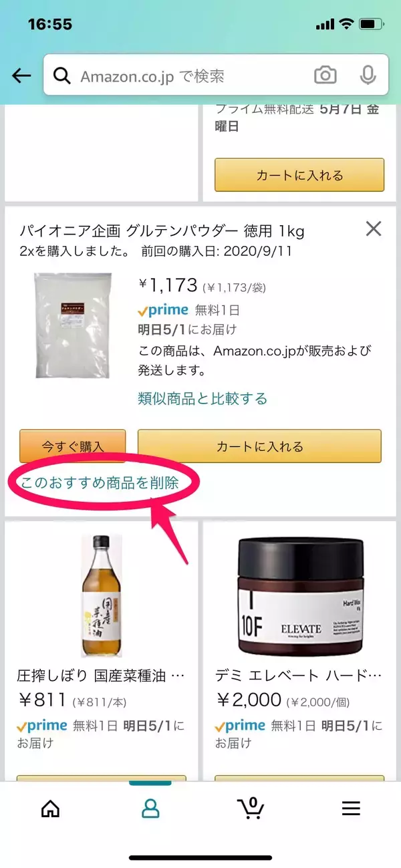Open デミ エレベート ハード product title
The height and width of the screenshot is (868, 401).
[299, 676]
